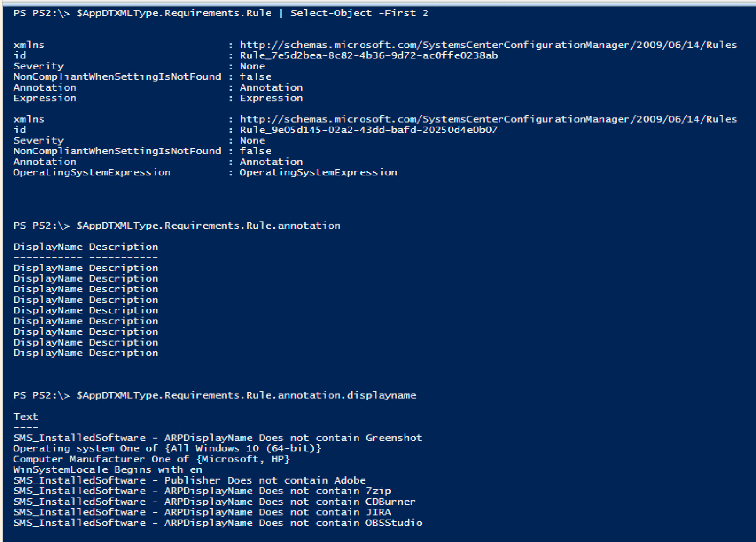Click the line ending with OBSStudio
Image resolution: width=756 pixels, height=542 pixels.
coord(217,523)
